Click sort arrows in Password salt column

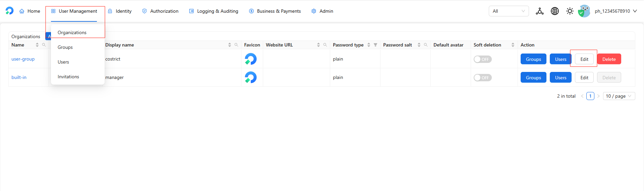[x=419, y=45]
